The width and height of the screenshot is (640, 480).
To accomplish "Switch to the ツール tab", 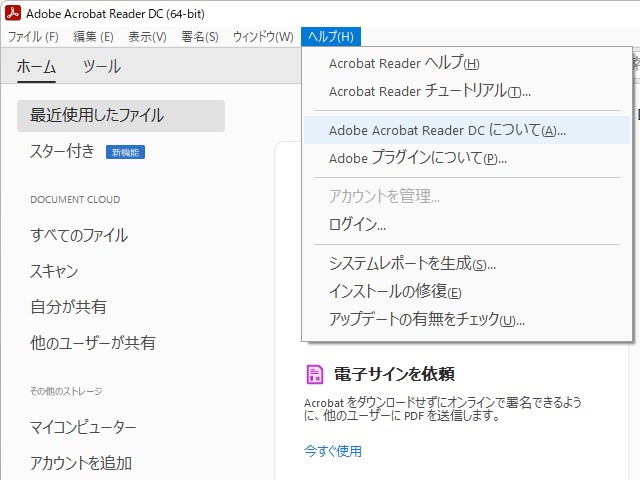I will [102, 67].
